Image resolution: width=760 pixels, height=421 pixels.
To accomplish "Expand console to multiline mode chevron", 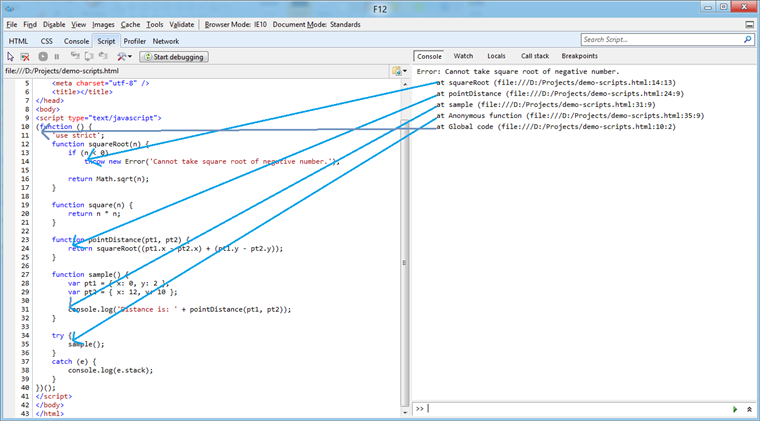I will [x=748, y=409].
